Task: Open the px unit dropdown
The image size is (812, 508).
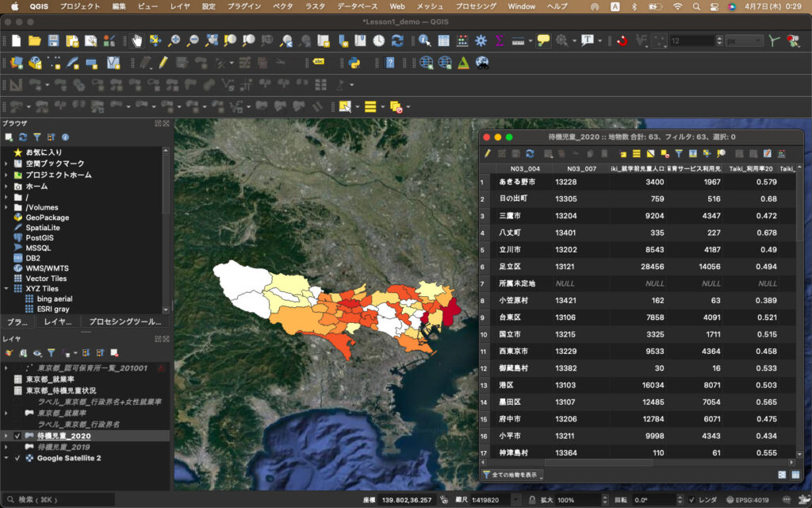Action: click(744, 40)
